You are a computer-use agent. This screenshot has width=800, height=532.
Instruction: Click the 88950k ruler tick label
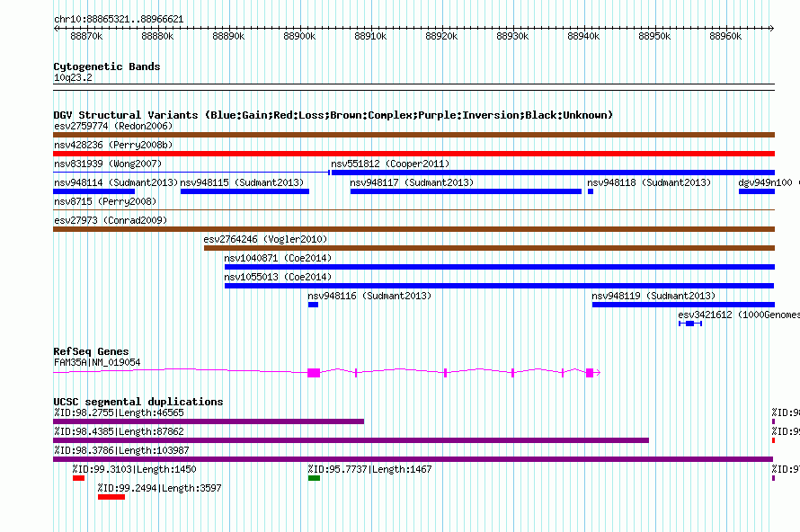tap(654, 36)
